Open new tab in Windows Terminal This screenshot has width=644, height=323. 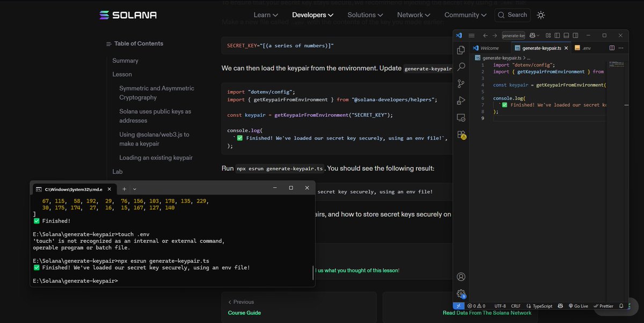pos(124,189)
